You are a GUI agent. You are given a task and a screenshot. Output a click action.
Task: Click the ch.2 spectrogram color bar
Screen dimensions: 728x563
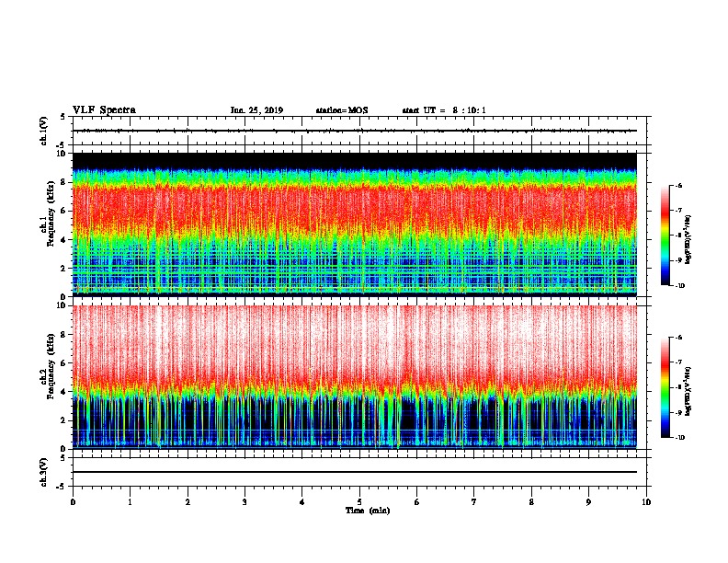[x=665, y=387]
